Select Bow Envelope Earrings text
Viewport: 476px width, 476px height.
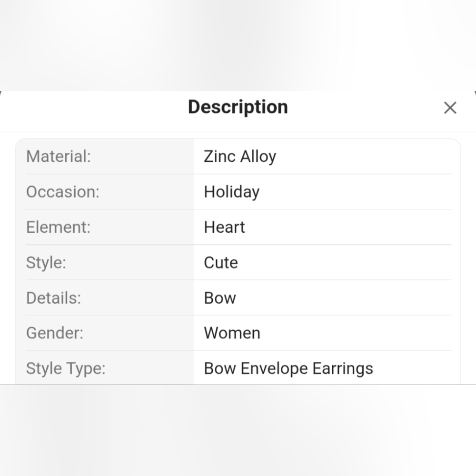[x=288, y=368]
